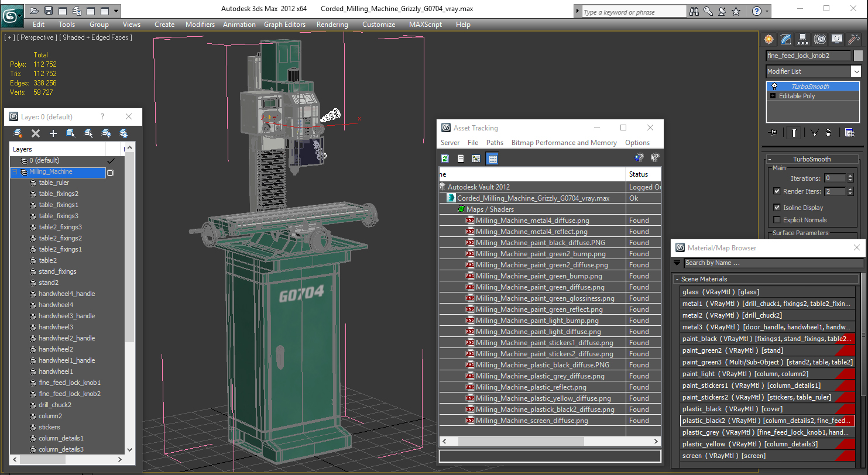868x475 pixels.
Task: Open Bitmap Performance and Memory menu
Action: 564,143
